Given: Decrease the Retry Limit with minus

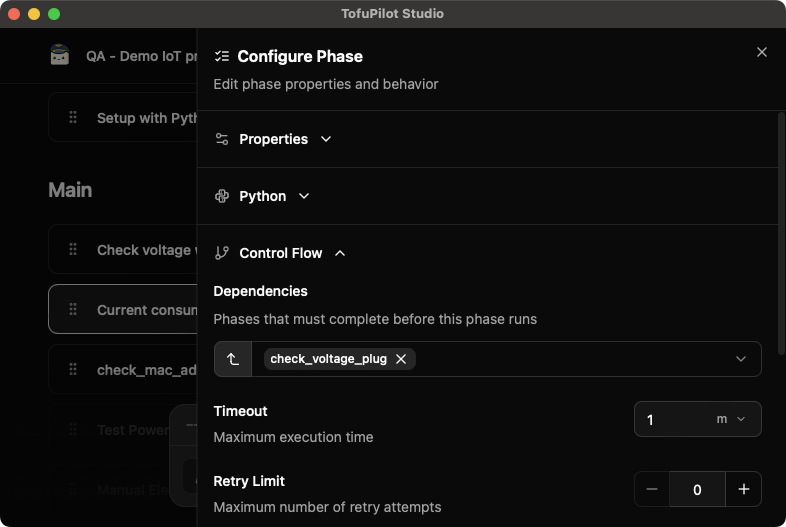Looking at the screenshot, I should pos(652,489).
